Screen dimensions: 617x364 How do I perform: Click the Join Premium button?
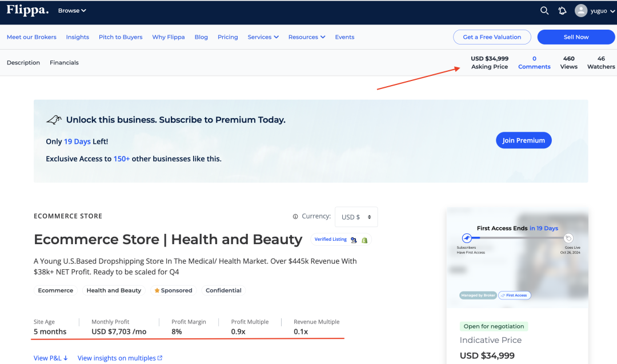[524, 140]
